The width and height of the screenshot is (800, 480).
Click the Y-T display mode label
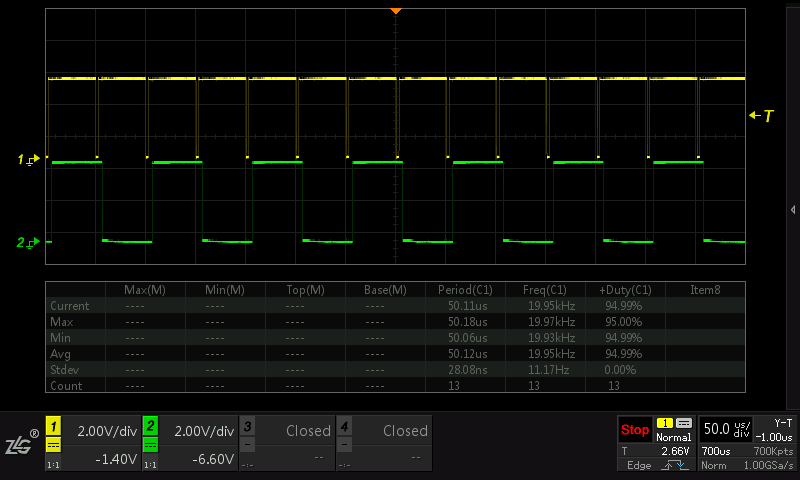pos(783,423)
